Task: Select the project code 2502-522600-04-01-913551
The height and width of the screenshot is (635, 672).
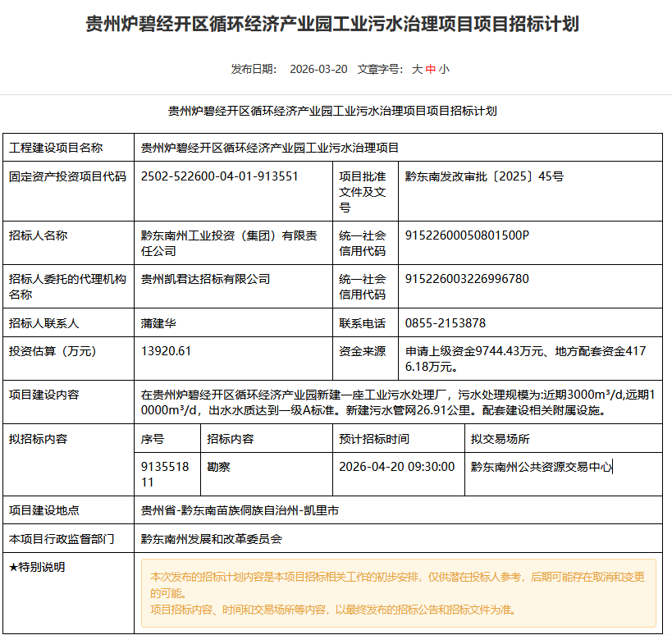Action: (219, 176)
